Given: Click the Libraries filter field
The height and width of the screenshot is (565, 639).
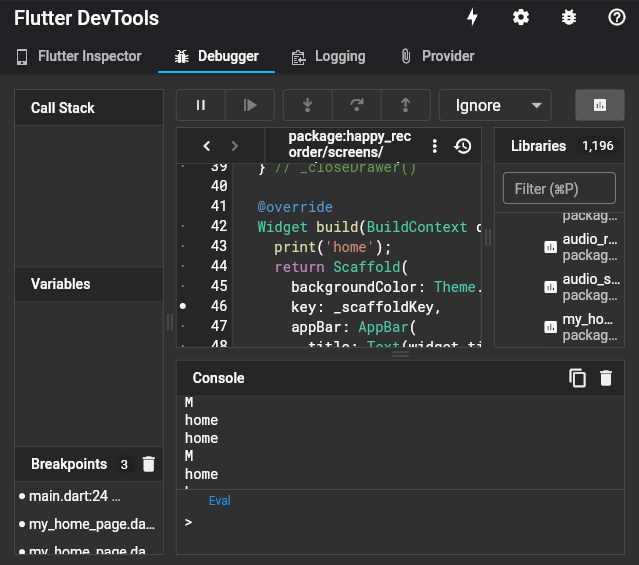Looking at the screenshot, I should pos(559,188).
